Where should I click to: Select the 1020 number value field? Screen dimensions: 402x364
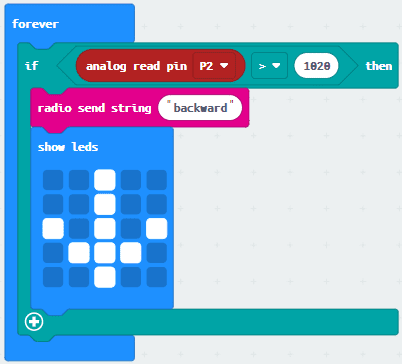pyautogui.click(x=316, y=66)
